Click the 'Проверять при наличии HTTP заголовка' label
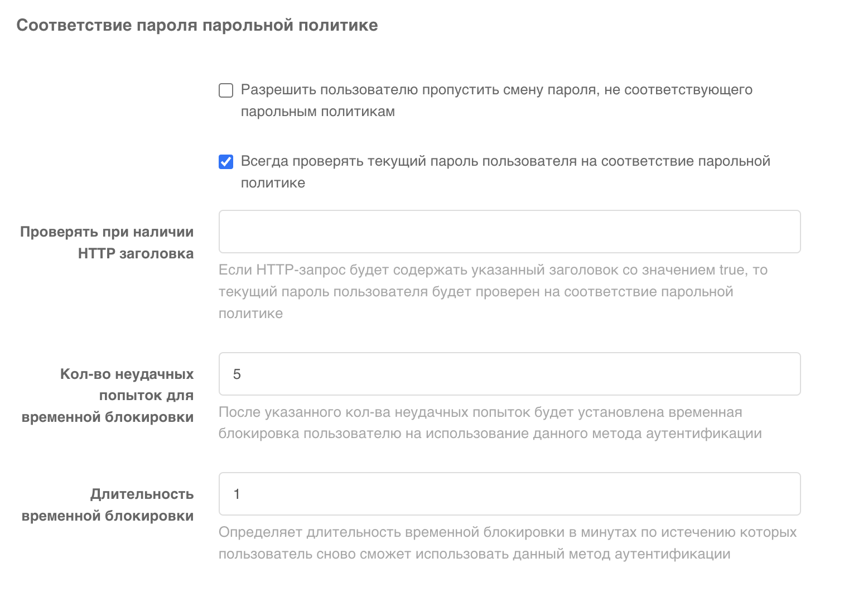Viewport: 868px width, 606px height. coord(107,243)
